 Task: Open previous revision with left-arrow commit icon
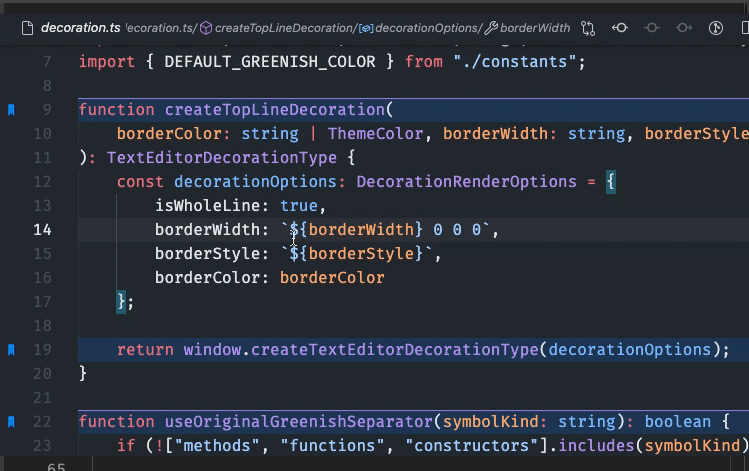click(620, 28)
